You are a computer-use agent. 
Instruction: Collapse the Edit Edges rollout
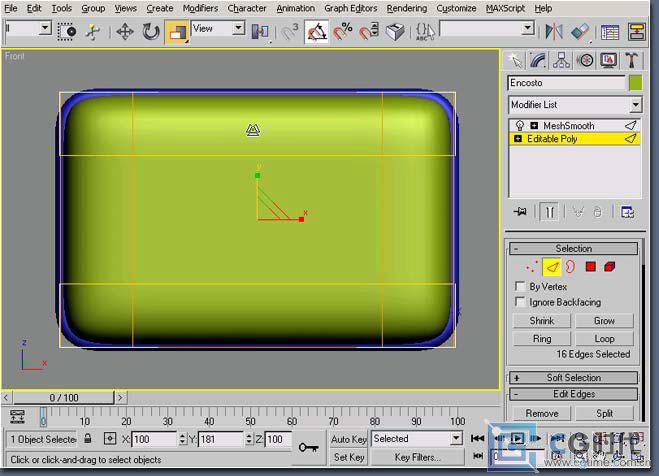(x=573, y=394)
